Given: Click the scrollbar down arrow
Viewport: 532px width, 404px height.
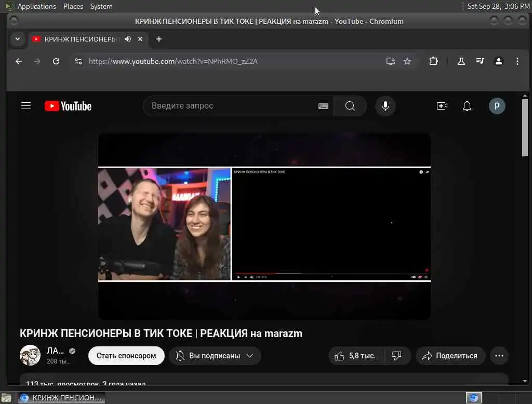Looking at the screenshot, I should point(525,381).
